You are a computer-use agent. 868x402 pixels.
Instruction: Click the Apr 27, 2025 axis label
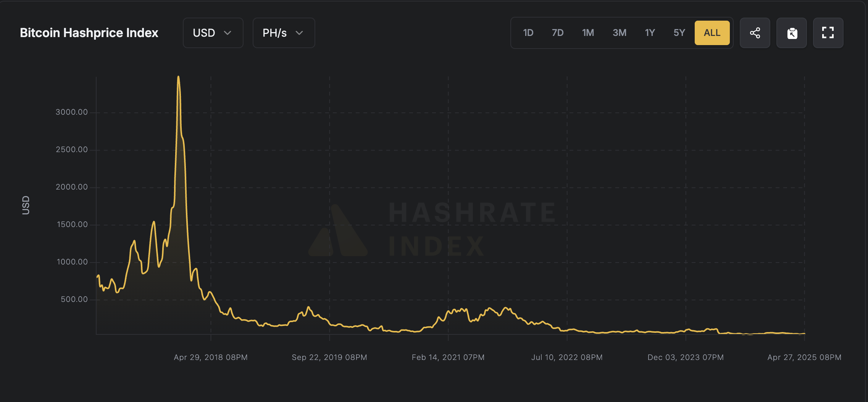804,357
